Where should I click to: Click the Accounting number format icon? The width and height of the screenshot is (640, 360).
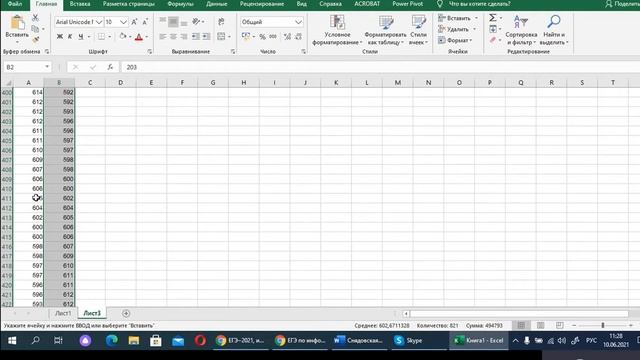tap(246, 36)
